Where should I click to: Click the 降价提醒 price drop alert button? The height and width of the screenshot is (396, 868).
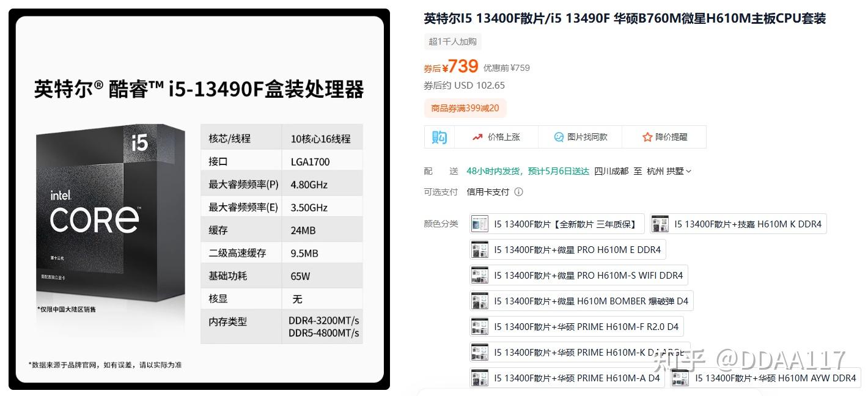(664, 137)
